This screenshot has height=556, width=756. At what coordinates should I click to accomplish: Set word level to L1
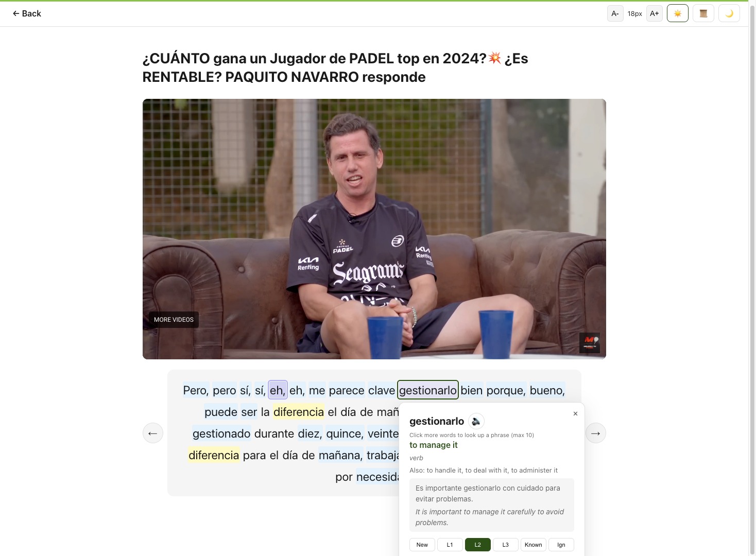coord(450,545)
